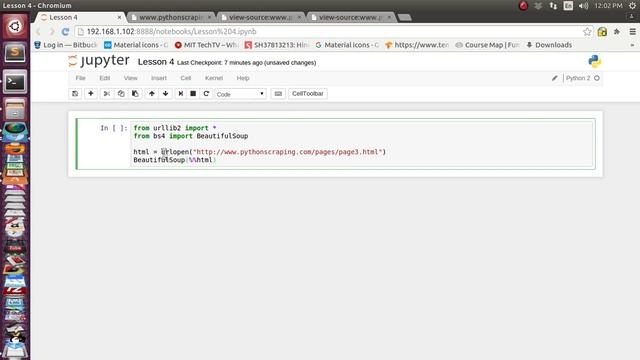
Task: Save notebook with the floppy disk icon
Action: tap(75, 93)
